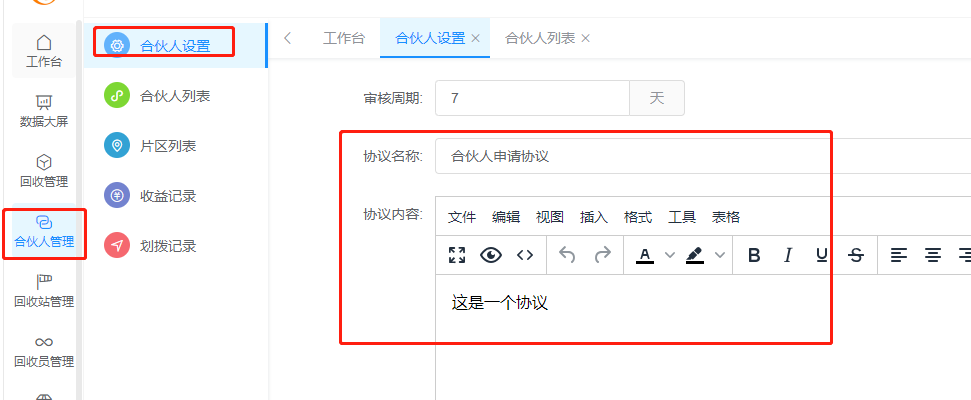Toggle fullscreen editor mode
The image size is (971, 400).
[x=457, y=255]
